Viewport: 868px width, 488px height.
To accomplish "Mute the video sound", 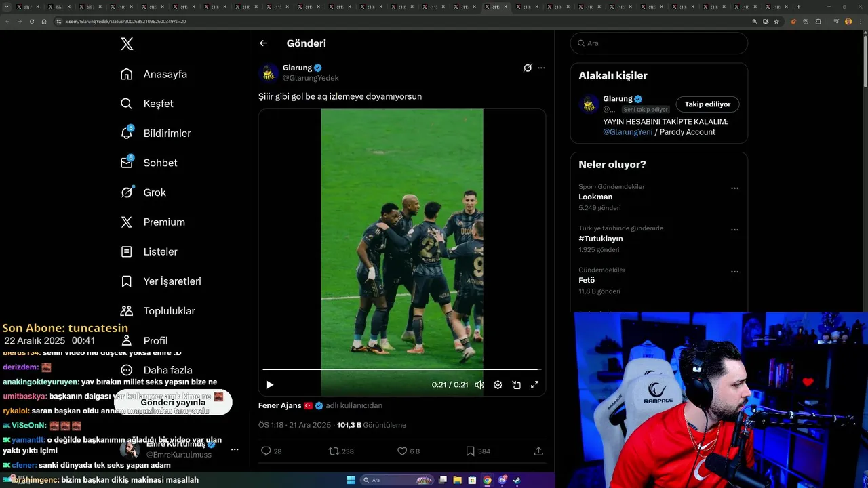I will 479,384.
